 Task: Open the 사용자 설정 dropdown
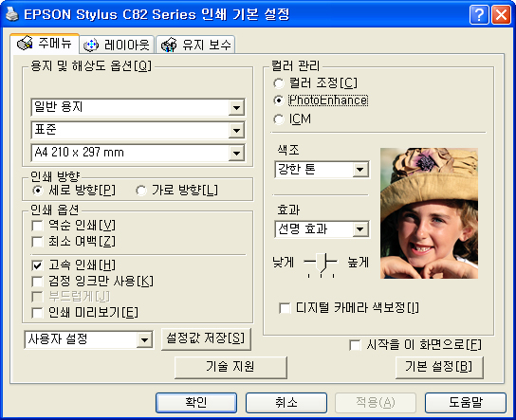88,339
